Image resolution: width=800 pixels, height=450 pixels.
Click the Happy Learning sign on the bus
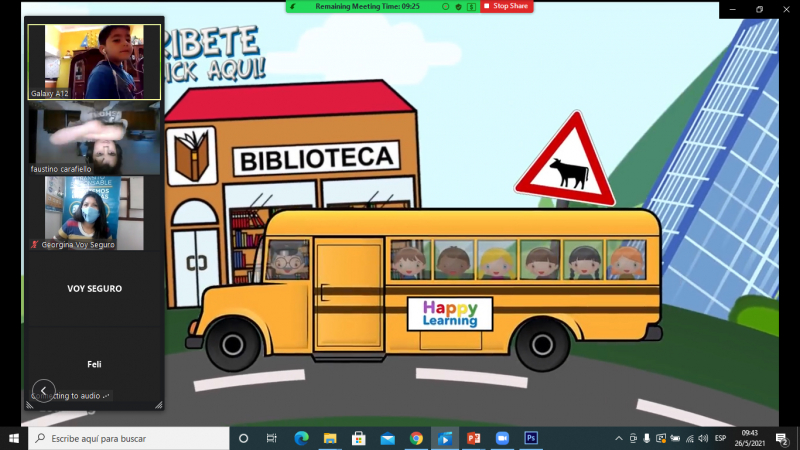click(x=449, y=314)
